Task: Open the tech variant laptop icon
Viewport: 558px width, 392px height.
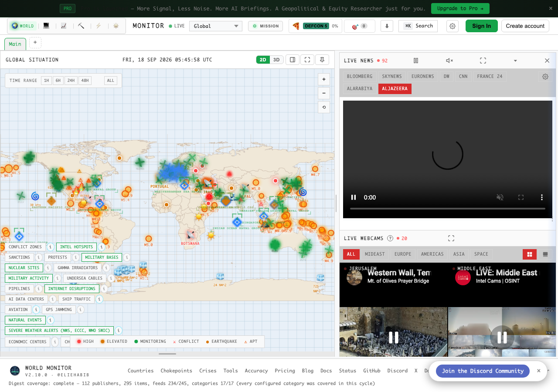Action: click(46, 26)
